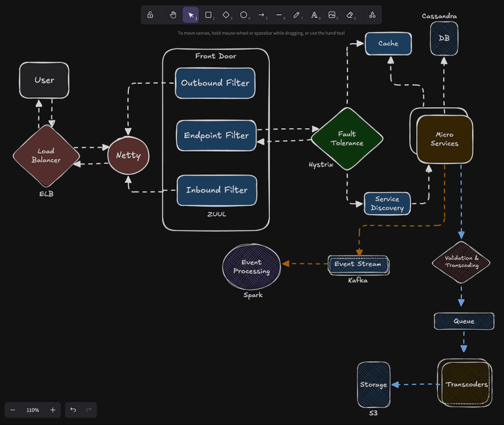Click the Kafka label
The image size is (504, 425).
(358, 281)
